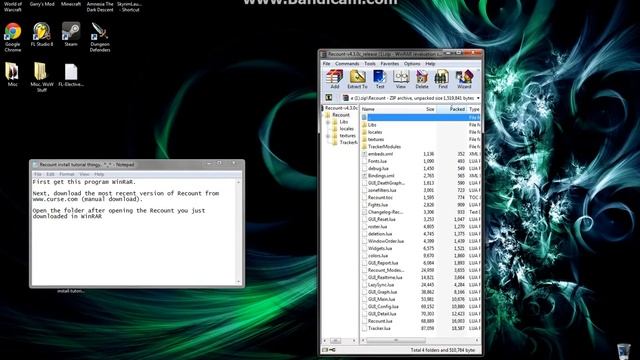Open the Edit menu in Notepad
The image size is (640, 360).
[x=50, y=174]
